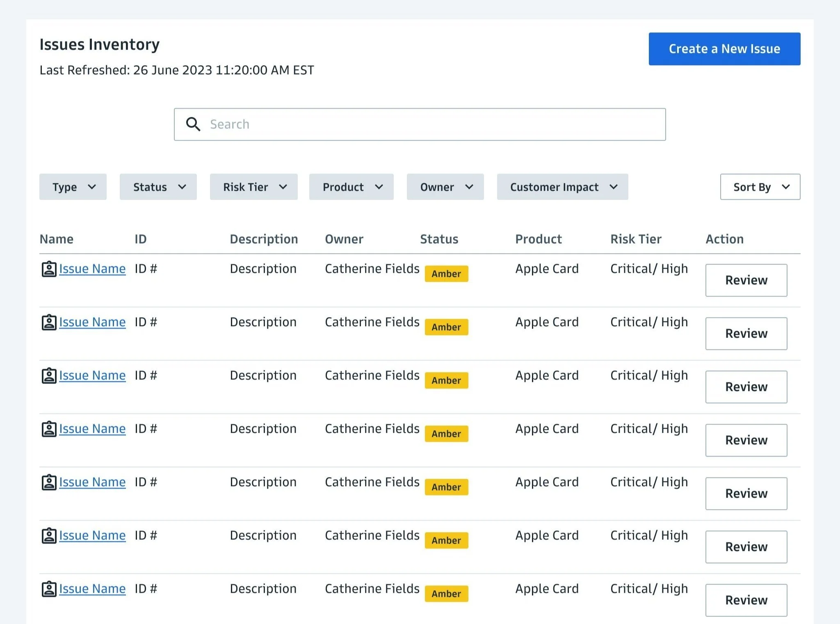Click the Status column header in the table
840x624 pixels.
tap(439, 239)
